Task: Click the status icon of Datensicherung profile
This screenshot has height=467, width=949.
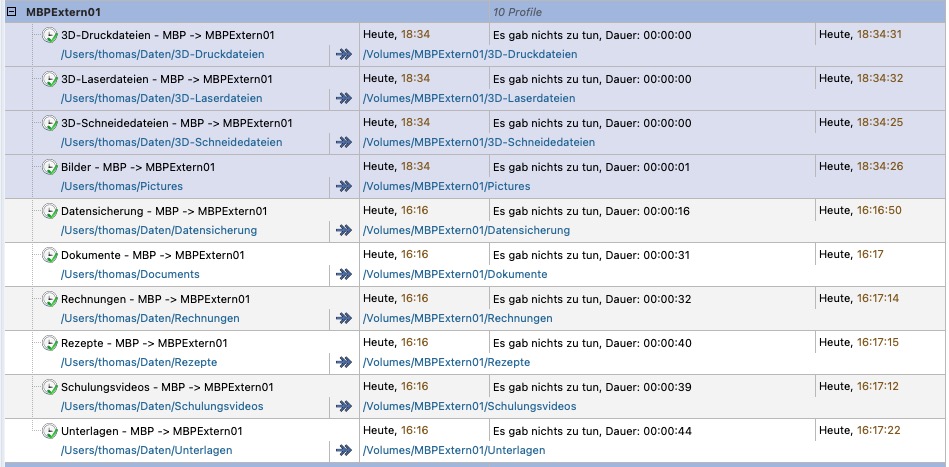Action: [50, 211]
